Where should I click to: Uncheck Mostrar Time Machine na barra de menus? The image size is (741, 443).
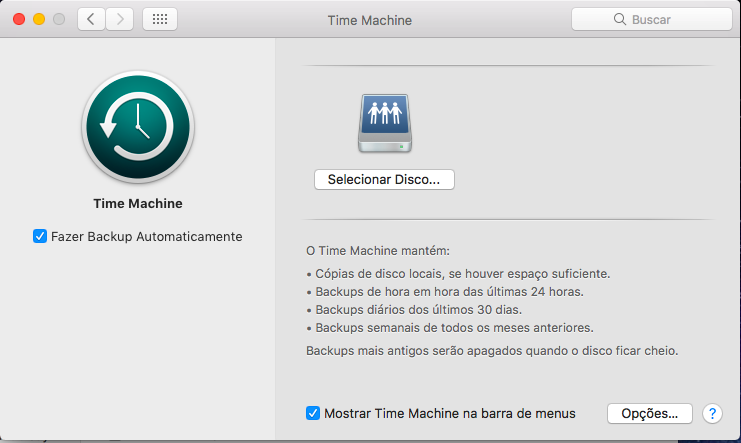[313, 413]
